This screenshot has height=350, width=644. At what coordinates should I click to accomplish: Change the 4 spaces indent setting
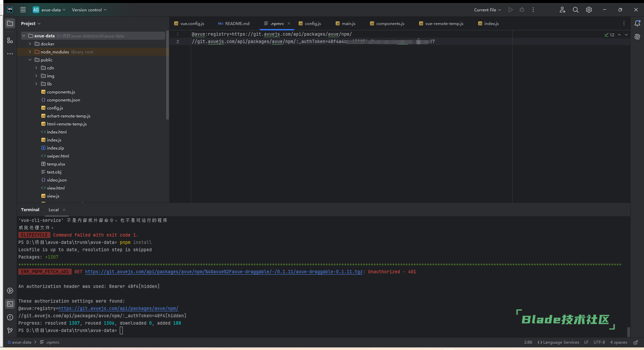tap(619, 342)
